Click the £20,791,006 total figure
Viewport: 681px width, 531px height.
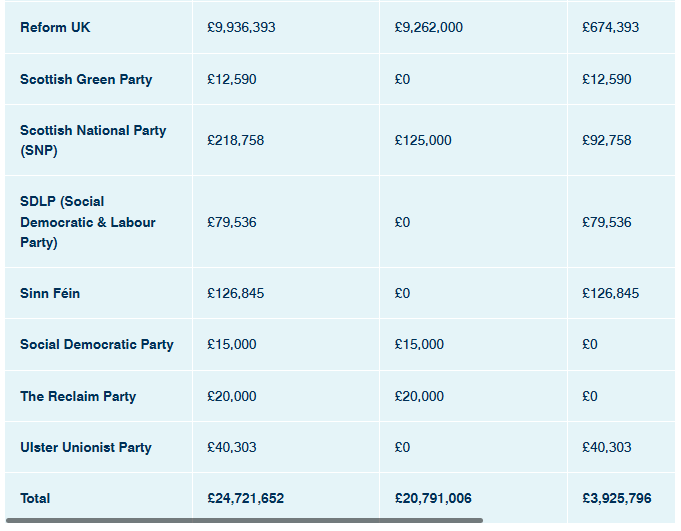click(x=433, y=498)
